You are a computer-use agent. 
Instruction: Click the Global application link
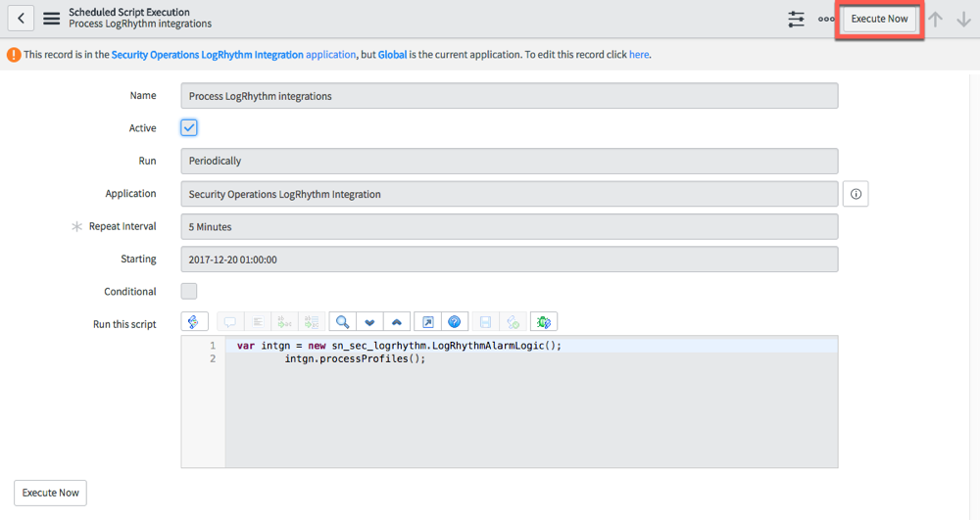pos(392,54)
